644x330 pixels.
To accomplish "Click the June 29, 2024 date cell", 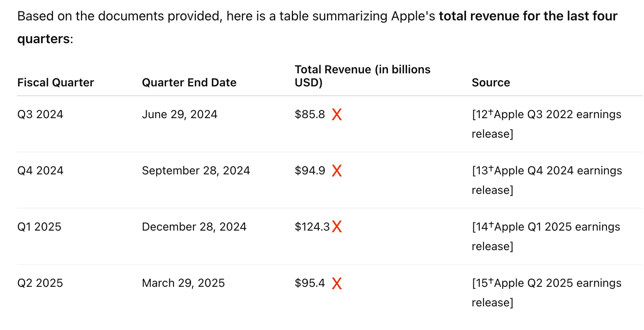I will point(180,114).
